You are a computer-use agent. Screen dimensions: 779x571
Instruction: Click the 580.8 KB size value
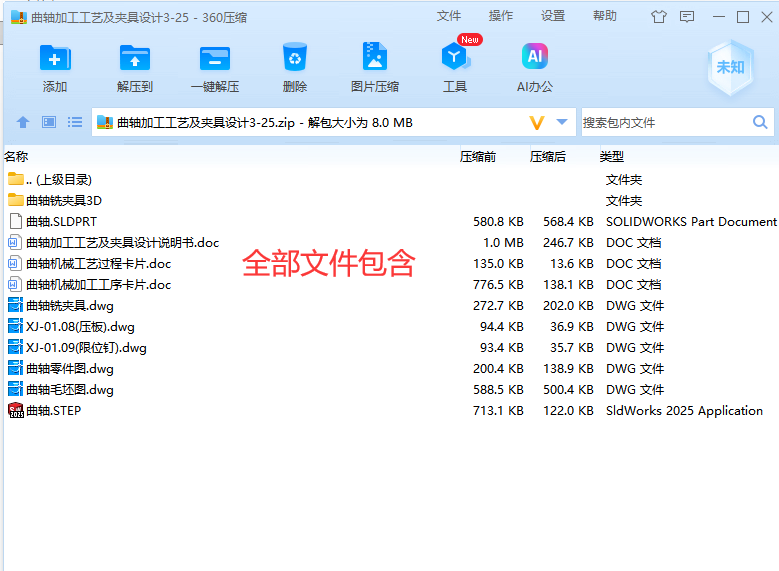498,222
